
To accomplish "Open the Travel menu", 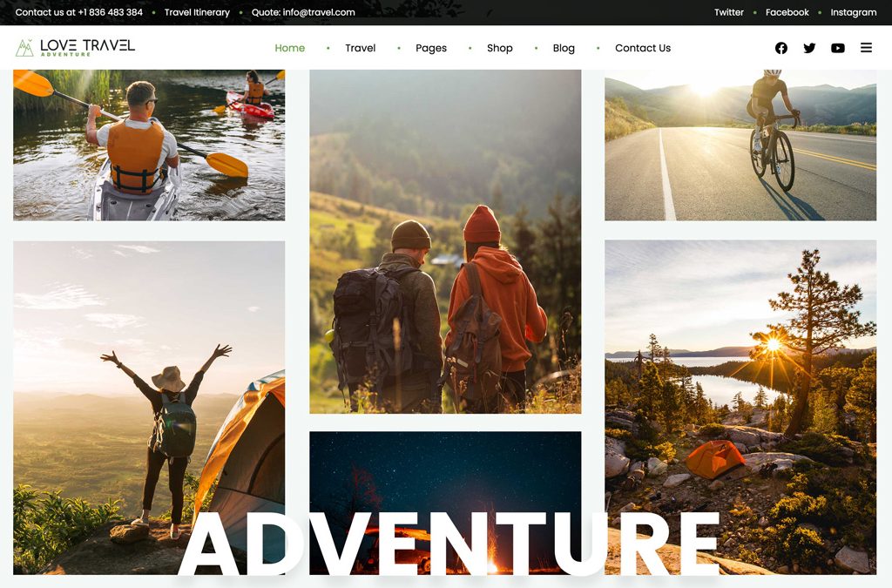I will tap(360, 48).
